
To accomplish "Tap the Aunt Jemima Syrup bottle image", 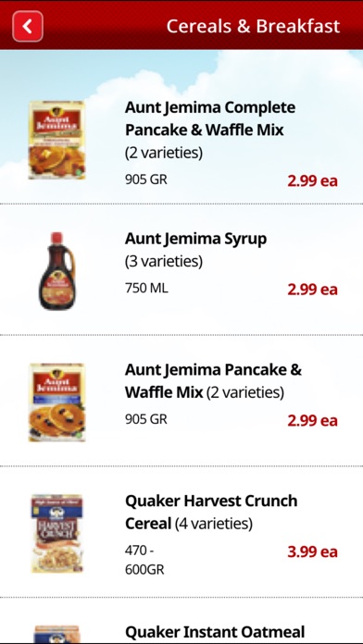I will [56, 271].
